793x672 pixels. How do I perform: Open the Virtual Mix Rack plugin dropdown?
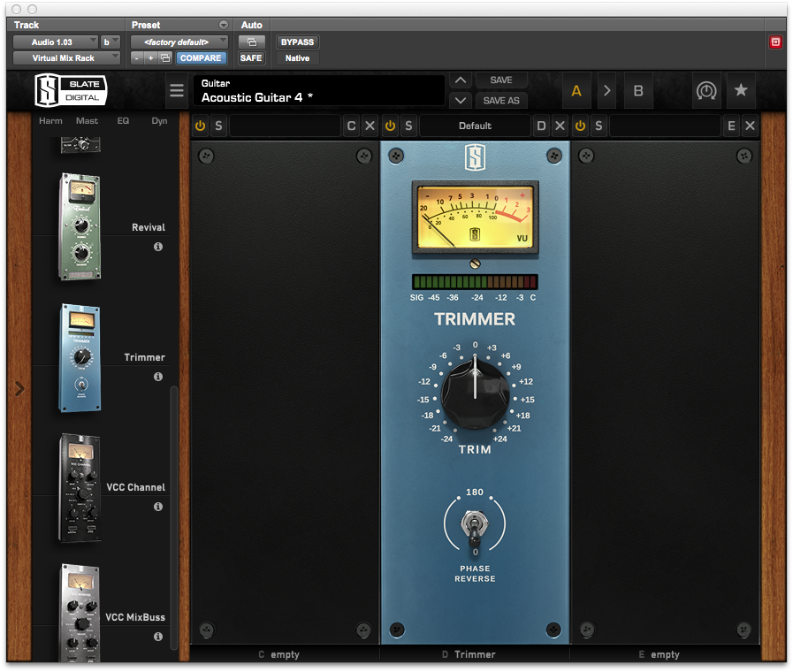[66, 58]
